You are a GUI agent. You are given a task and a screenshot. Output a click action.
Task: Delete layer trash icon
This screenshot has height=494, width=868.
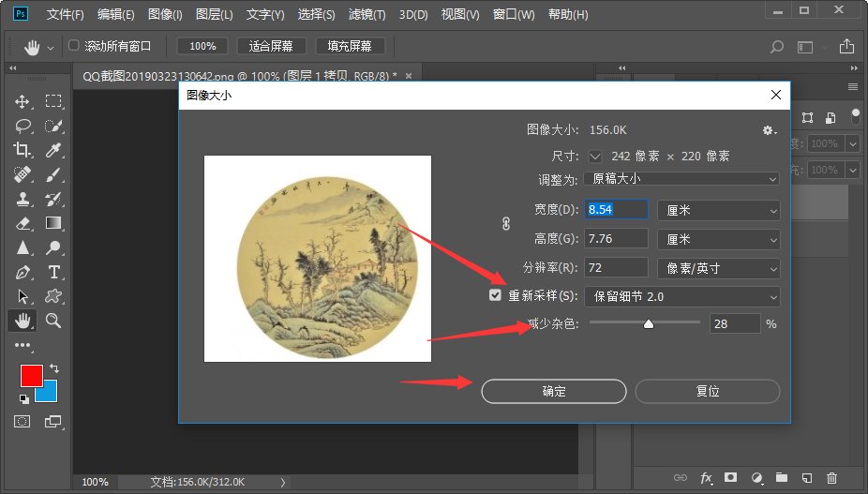[831, 477]
